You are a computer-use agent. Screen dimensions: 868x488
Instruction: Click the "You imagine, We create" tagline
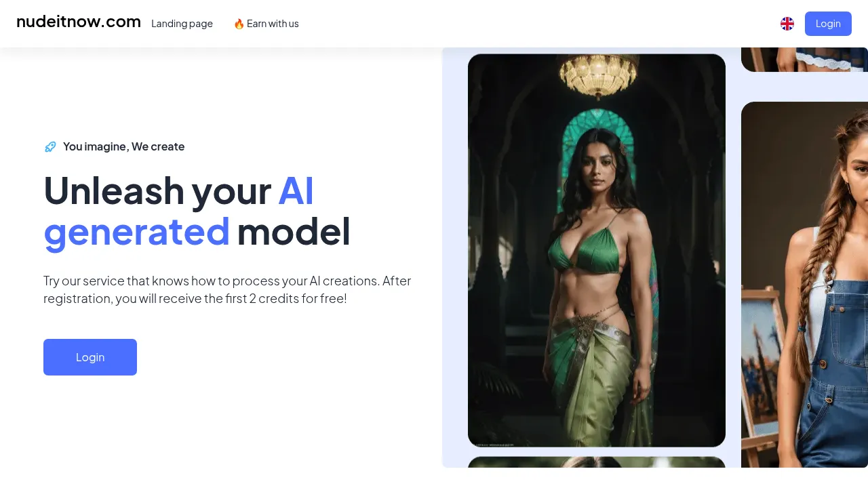click(x=123, y=146)
